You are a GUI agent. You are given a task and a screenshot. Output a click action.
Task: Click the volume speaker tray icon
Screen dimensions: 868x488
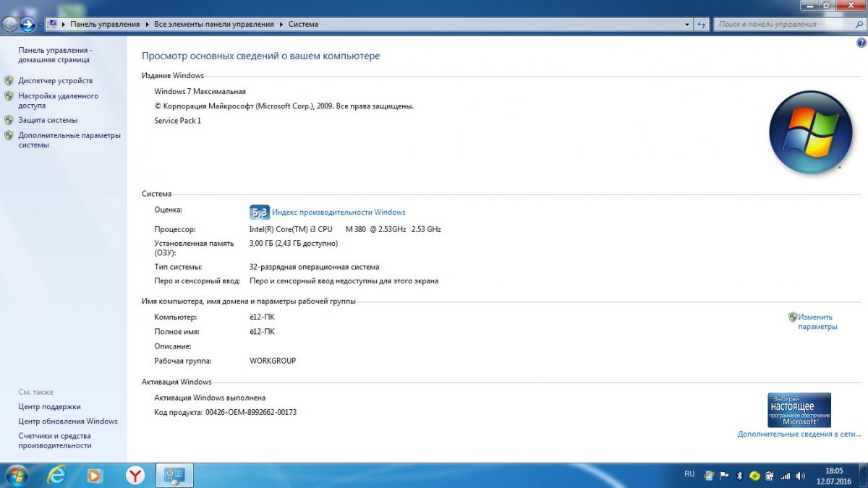pos(799,476)
